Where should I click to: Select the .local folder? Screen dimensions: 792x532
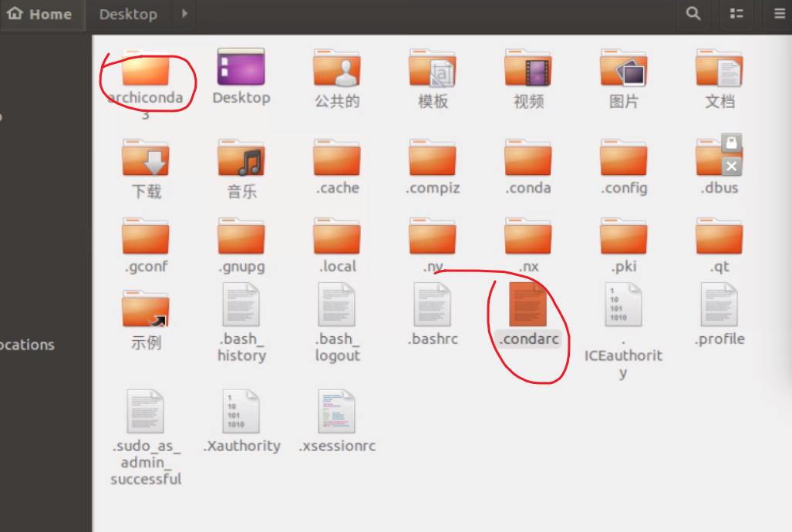(337, 236)
